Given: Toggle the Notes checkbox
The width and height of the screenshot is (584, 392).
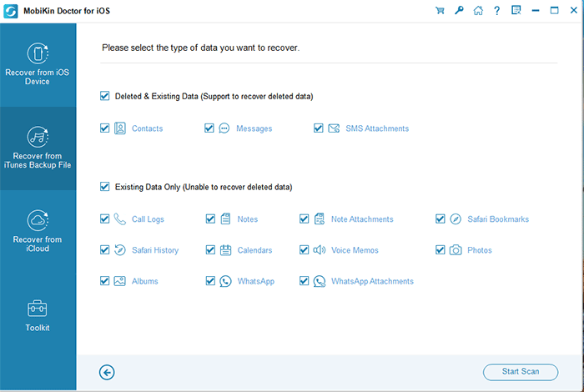Looking at the screenshot, I should (210, 219).
